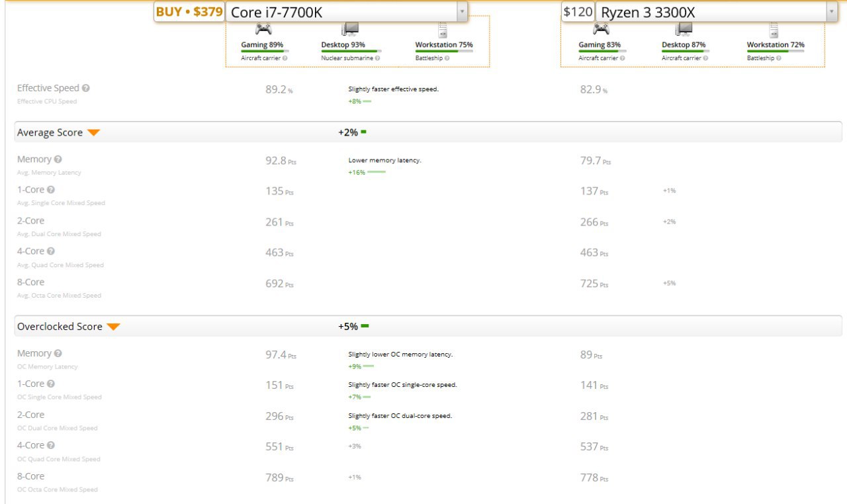Click the $120 price button
847x504 pixels.
click(x=578, y=12)
